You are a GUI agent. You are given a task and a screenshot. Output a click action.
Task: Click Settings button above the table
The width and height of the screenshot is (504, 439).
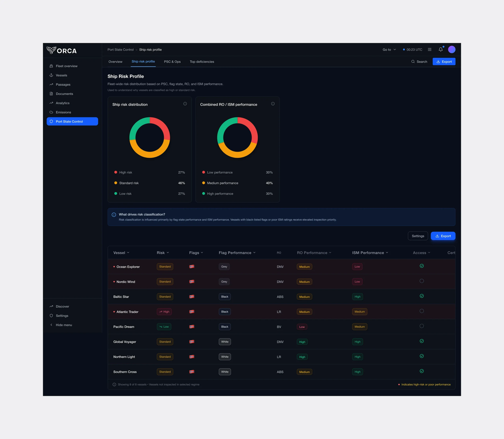click(418, 236)
